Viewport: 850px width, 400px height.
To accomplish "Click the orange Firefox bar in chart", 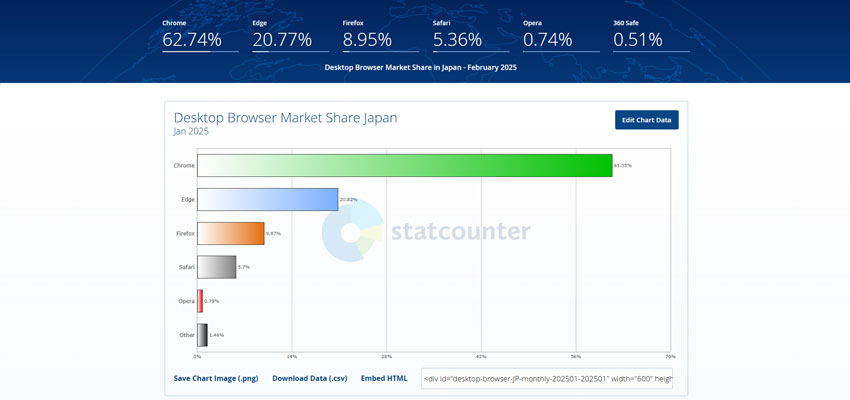I will (x=231, y=233).
